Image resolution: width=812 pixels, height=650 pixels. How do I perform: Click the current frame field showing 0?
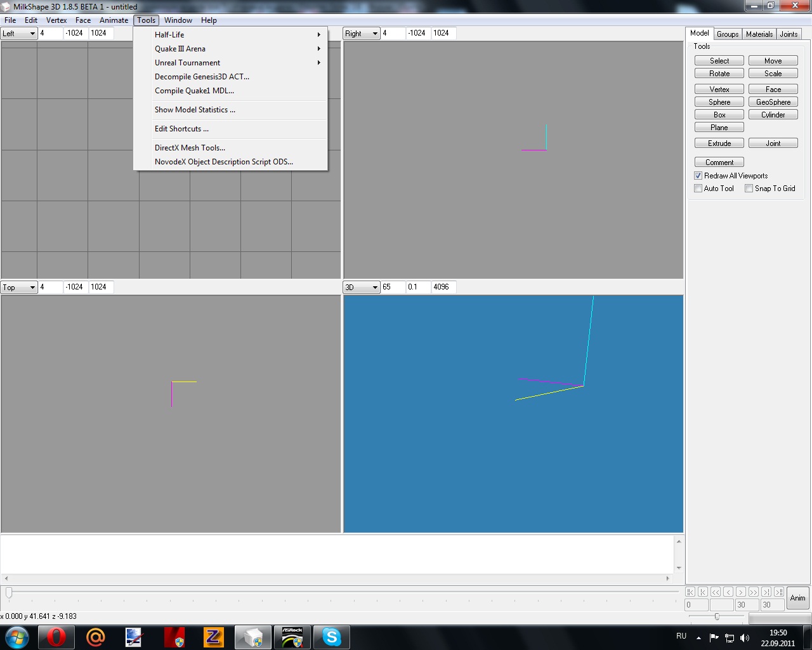coord(697,605)
